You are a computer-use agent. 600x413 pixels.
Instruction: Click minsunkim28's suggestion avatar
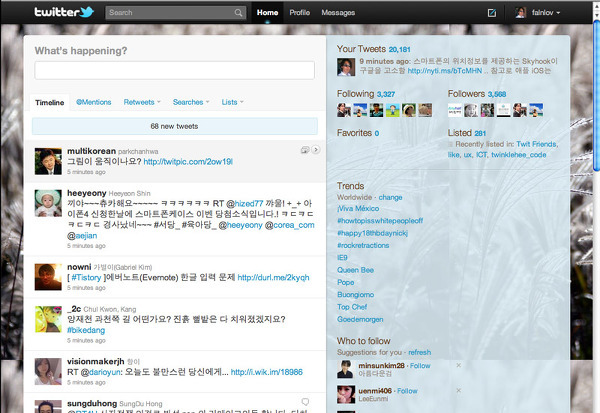click(345, 369)
